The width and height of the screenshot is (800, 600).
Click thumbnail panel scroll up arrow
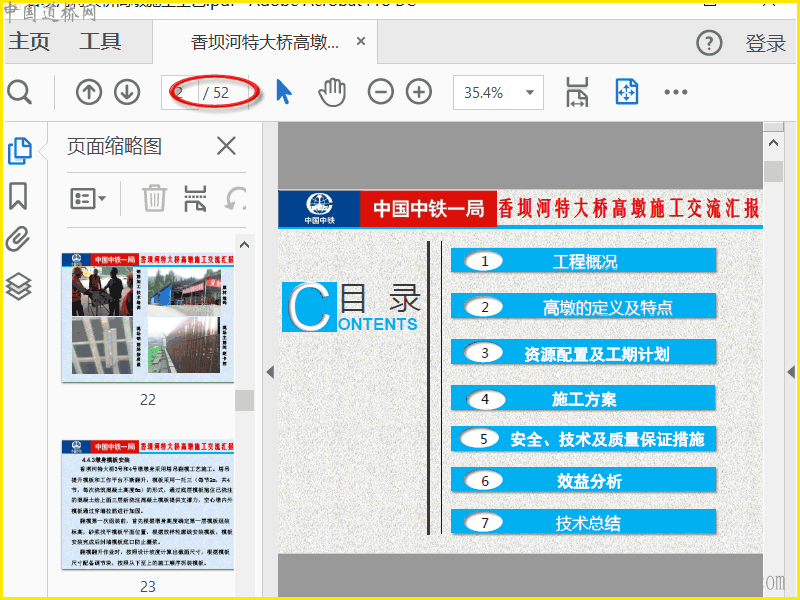(x=244, y=245)
